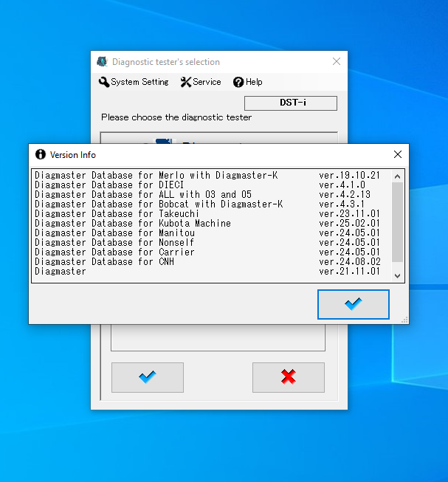Screen dimensions: 448x482
Task: Open the Service menu
Action: click(x=201, y=82)
